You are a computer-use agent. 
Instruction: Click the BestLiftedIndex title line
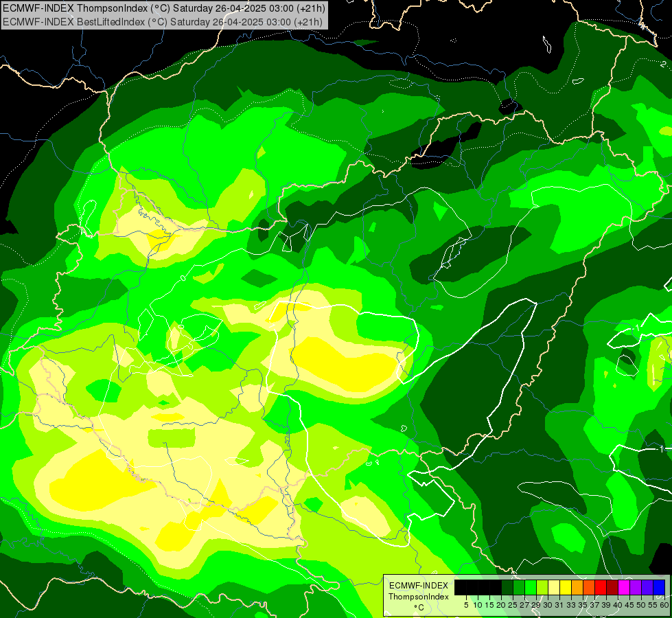pos(163,21)
